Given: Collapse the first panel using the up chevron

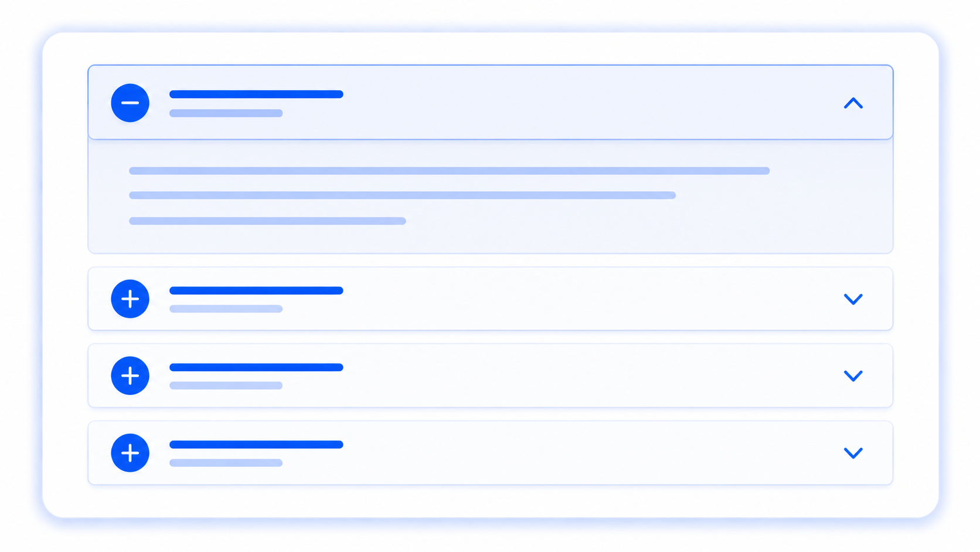Looking at the screenshot, I should 853,103.
